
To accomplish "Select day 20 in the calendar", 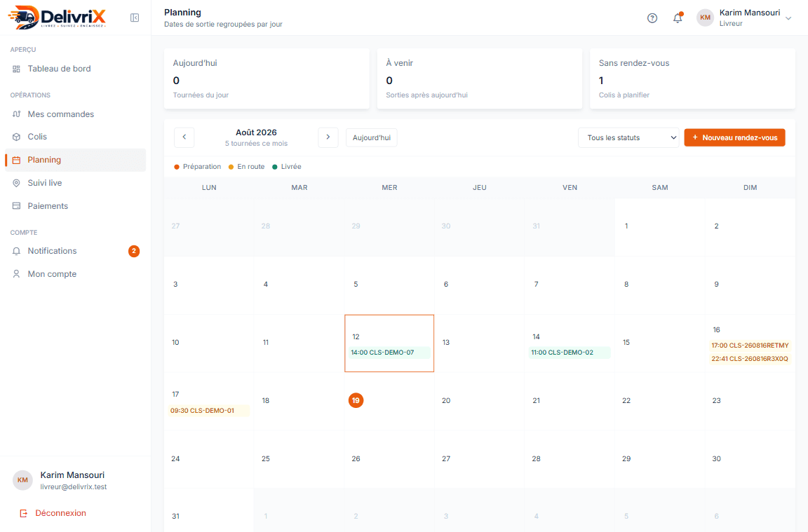I will [x=479, y=401].
